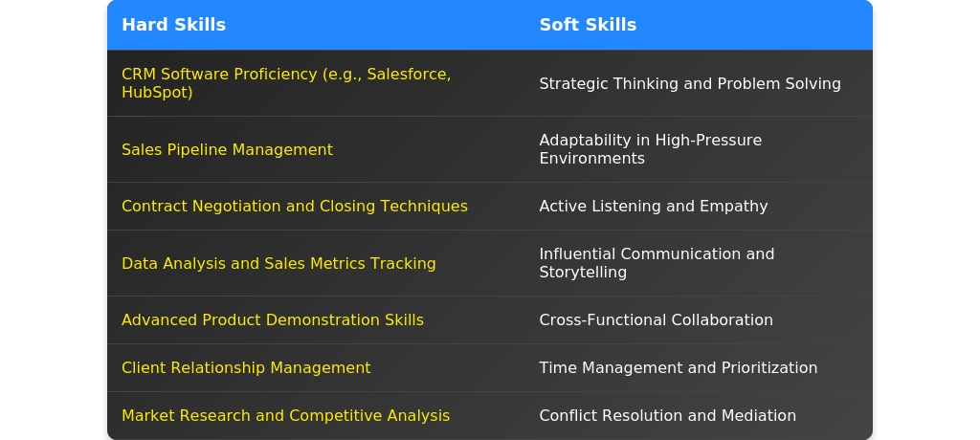Click Sales Pipeline Management entry
The width and height of the screenshot is (980, 440).
[x=227, y=149]
